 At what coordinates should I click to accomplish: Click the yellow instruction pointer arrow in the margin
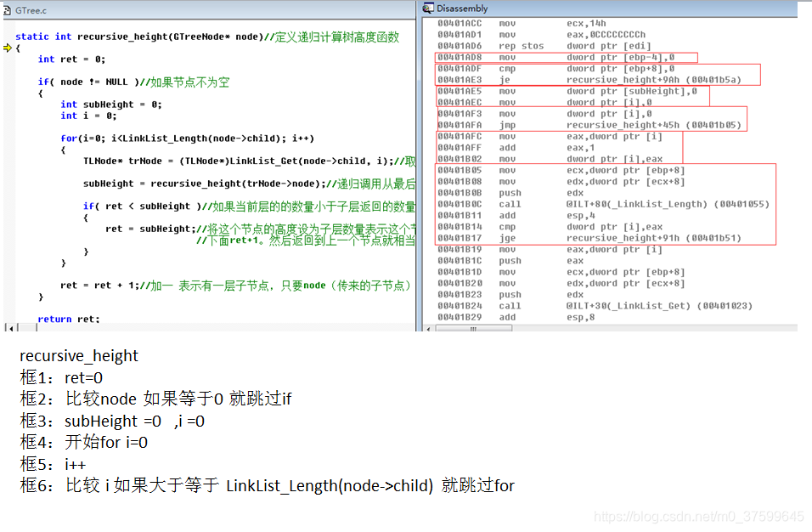(x=8, y=48)
